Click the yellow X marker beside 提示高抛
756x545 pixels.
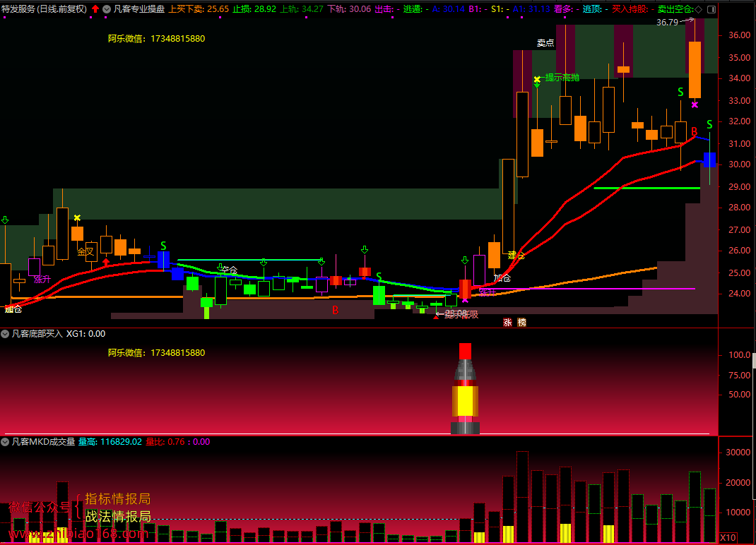tap(537, 79)
